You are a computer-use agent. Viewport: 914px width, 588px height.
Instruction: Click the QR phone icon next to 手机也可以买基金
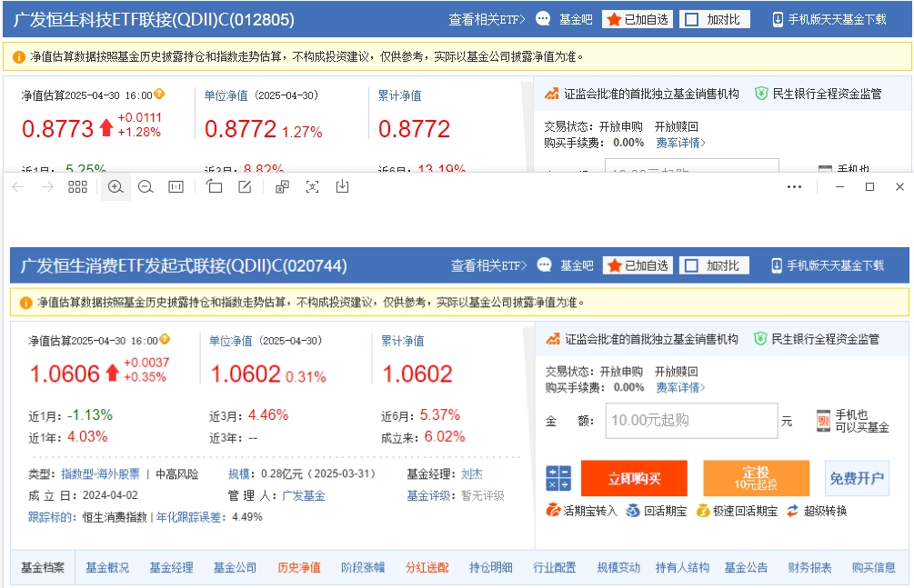(823, 421)
